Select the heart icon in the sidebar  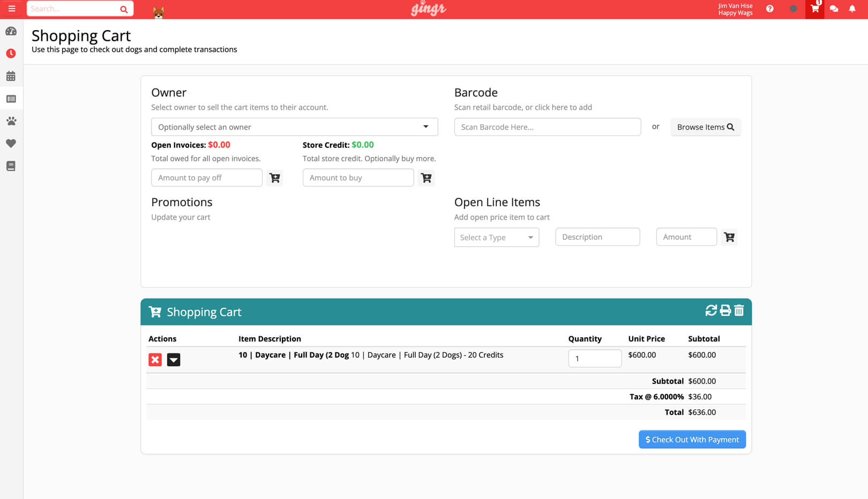tap(11, 143)
